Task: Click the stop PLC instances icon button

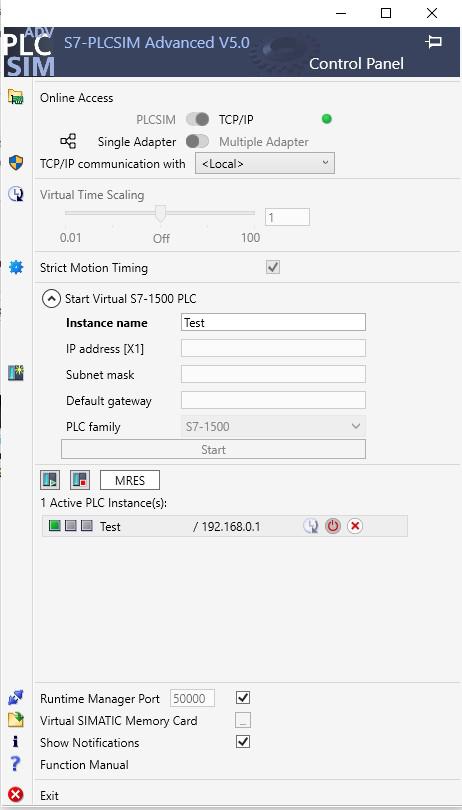Action: pyautogui.click(x=80, y=480)
